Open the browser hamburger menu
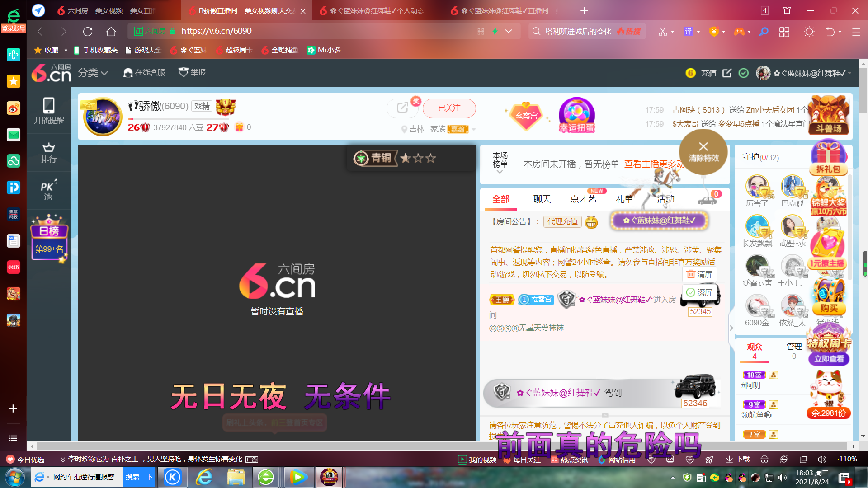Screen dimensions: 868x488 856,32
